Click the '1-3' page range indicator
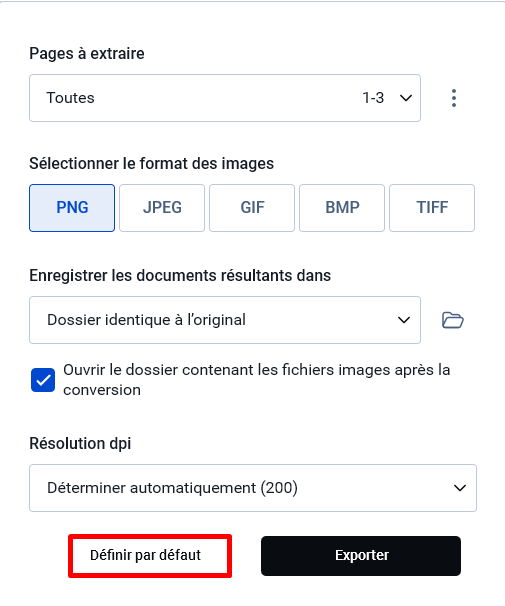Screen dimensions: 505x606 373,98
